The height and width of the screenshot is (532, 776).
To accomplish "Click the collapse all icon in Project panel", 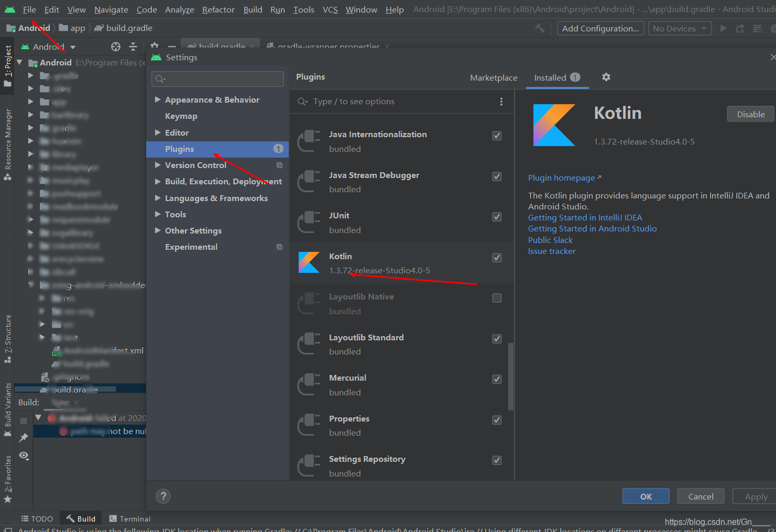I will coord(133,47).
